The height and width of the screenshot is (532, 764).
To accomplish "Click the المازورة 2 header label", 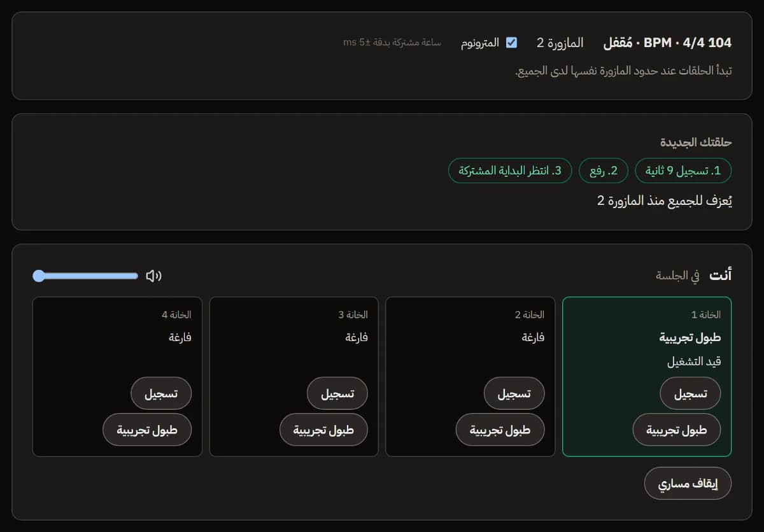I will click(560, 43).
